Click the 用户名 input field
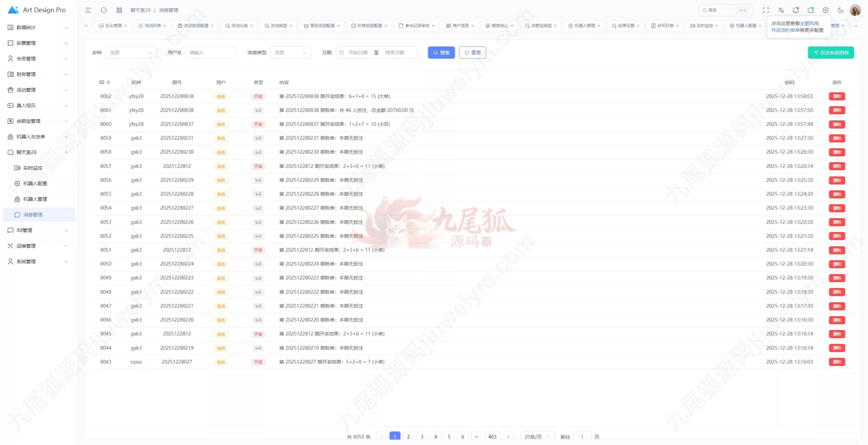The height and width of the screenshot is (445, 868). coord(211,53)
